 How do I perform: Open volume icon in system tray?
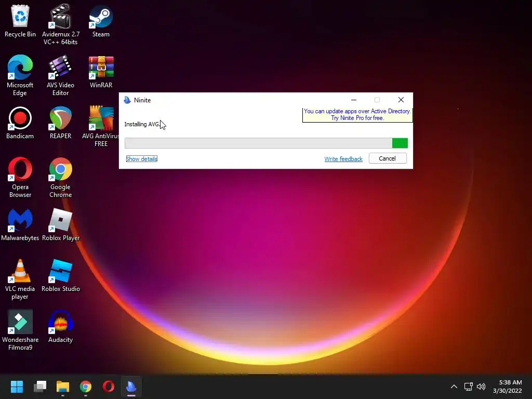tap(481, 387)
